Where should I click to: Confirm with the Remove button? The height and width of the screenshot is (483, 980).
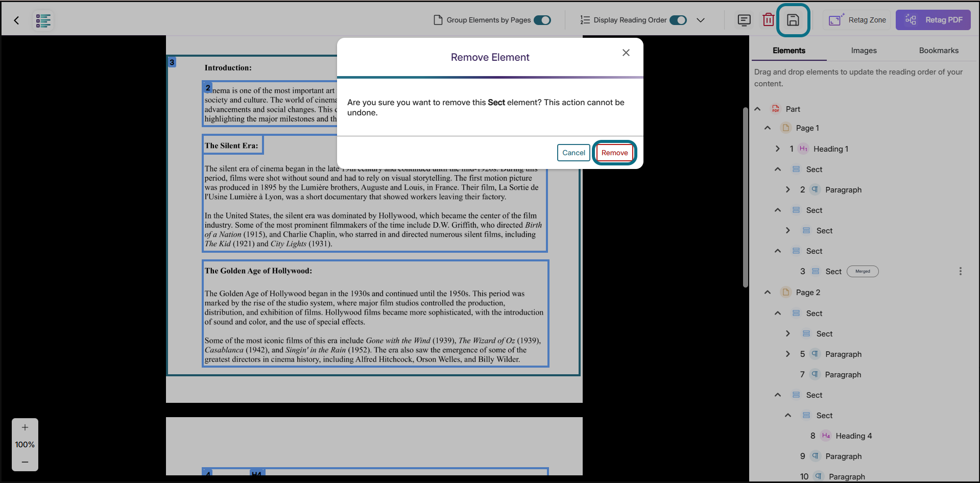tap(614, 153)
